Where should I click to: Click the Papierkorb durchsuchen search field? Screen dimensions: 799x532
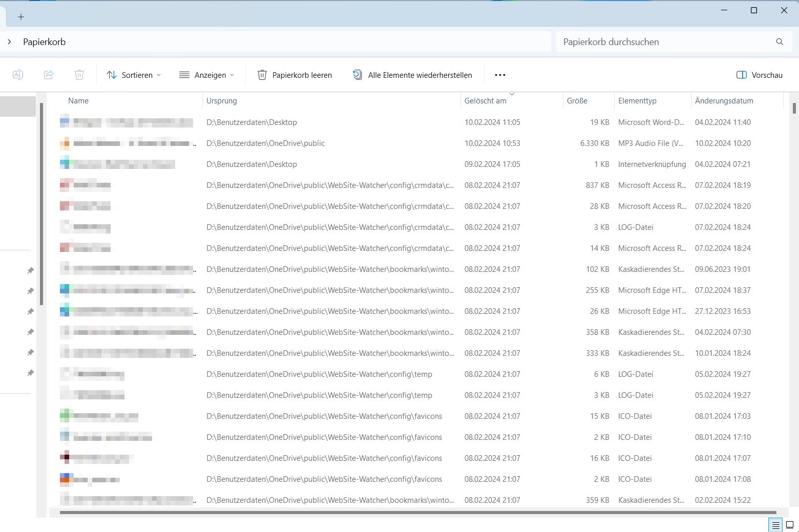[x=666, y=42]
